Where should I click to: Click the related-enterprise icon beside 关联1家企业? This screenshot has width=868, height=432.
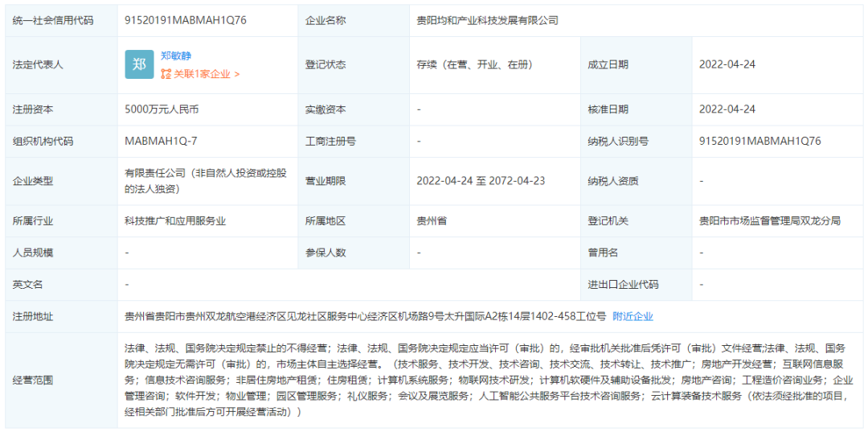165,74
